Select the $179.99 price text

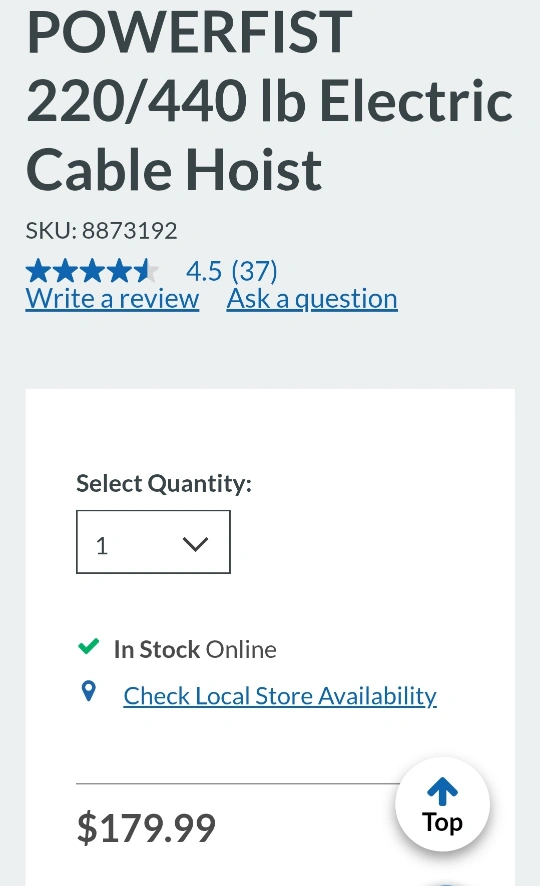click(146, 828)
